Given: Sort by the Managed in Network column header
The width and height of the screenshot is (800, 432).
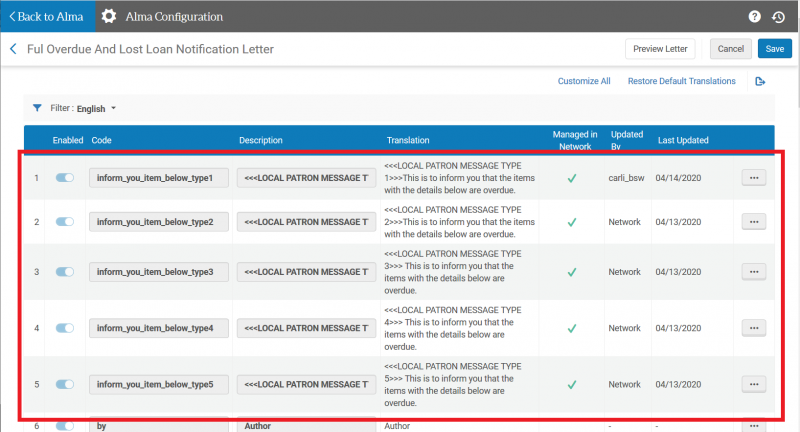Looking at the screenshot, I should pyautogui.click(x=575, y=140).
